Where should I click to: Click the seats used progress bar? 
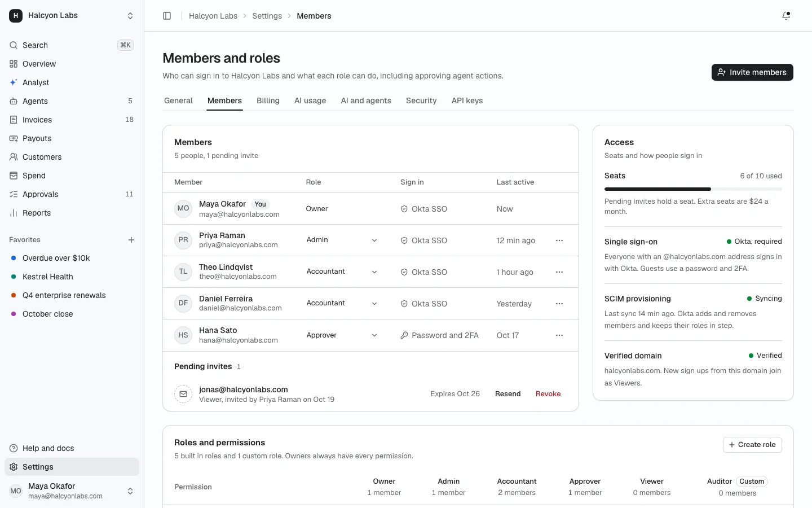(x=693, y=189)
